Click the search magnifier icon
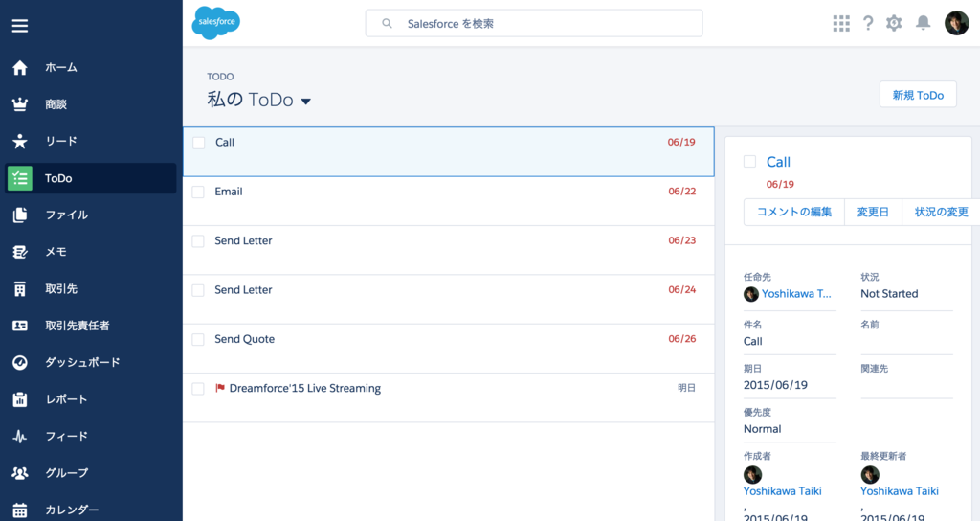This screenshot has width=980, height=521. (x=387, y=24)
